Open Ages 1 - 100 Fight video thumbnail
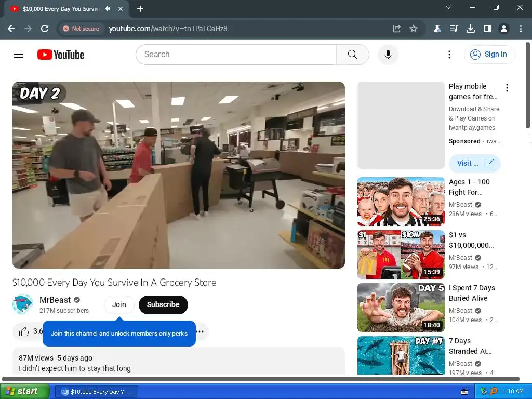 point(401,202)
